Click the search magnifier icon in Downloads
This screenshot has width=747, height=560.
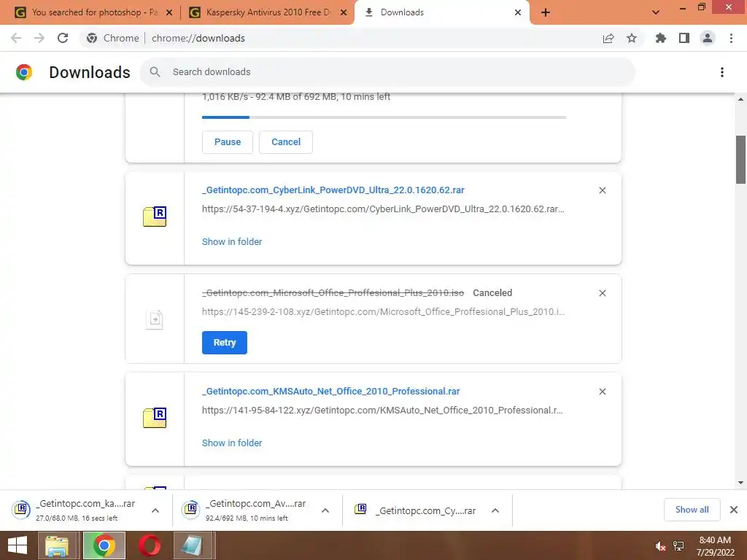[x=155, y=72]
